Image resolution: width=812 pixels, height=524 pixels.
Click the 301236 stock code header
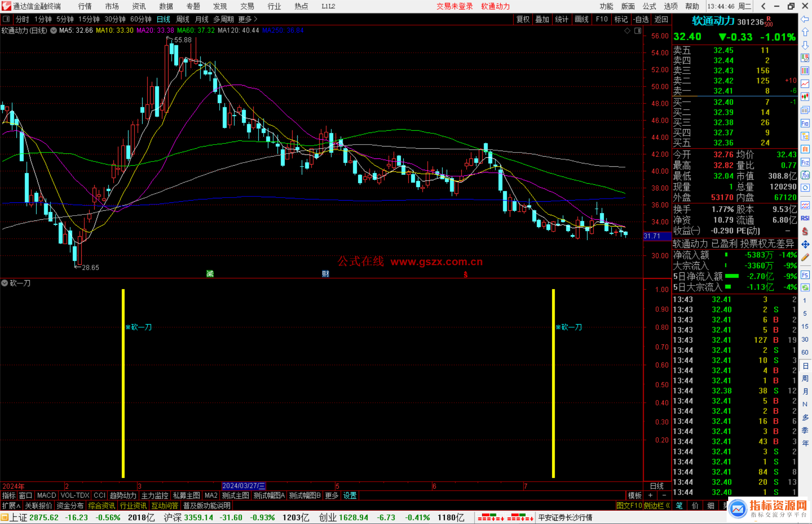750,22
